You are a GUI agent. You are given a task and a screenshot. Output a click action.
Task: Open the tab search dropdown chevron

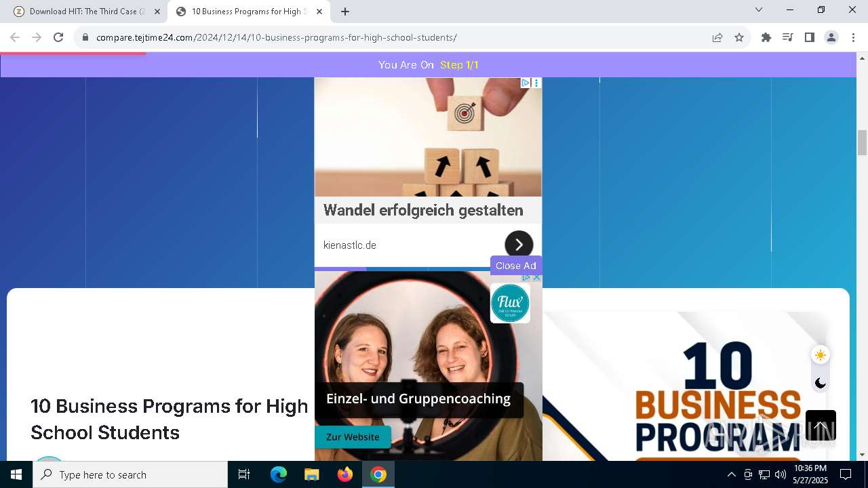click(x=759, y=9)
